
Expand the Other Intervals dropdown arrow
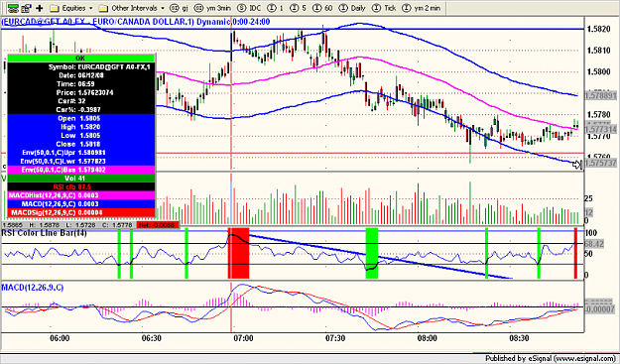click(x=163, y=8)
